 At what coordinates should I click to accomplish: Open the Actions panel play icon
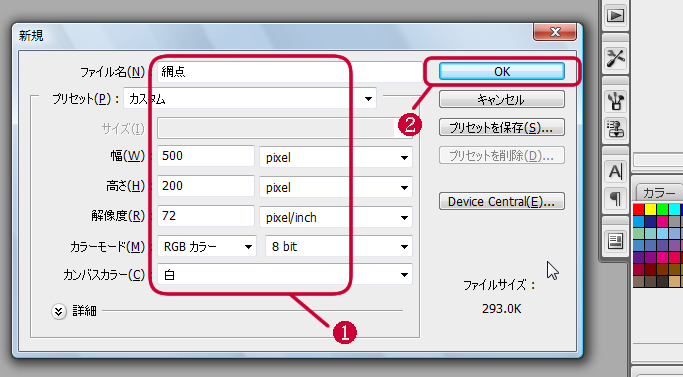point(615,16)
